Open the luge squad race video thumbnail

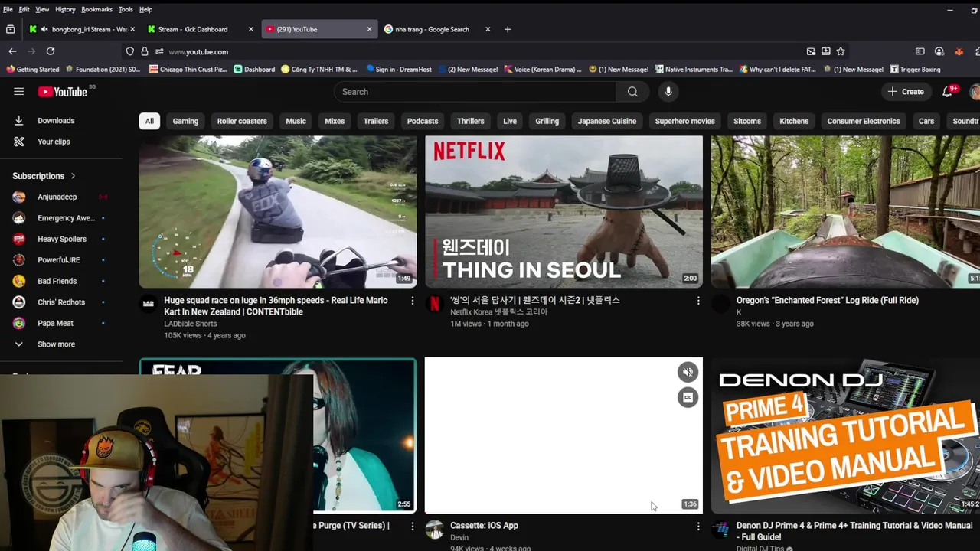(x=278, y=212)
